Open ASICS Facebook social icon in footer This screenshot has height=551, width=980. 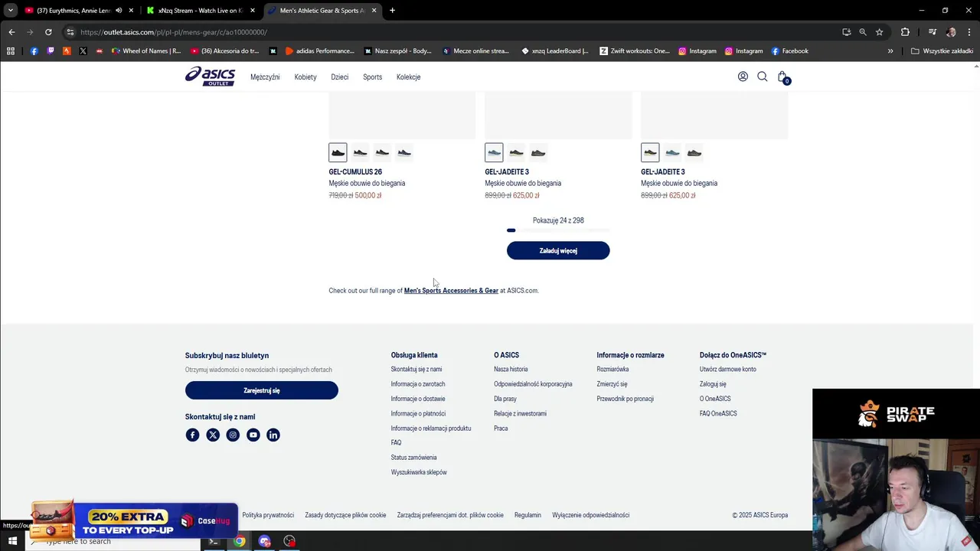tap(192, 435)
